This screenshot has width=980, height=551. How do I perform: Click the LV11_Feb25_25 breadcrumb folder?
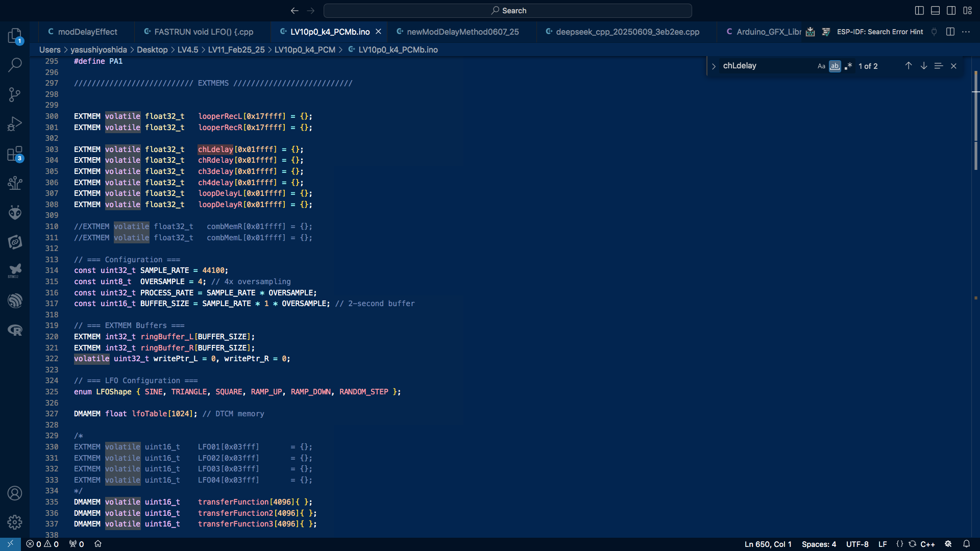point(236,49)
